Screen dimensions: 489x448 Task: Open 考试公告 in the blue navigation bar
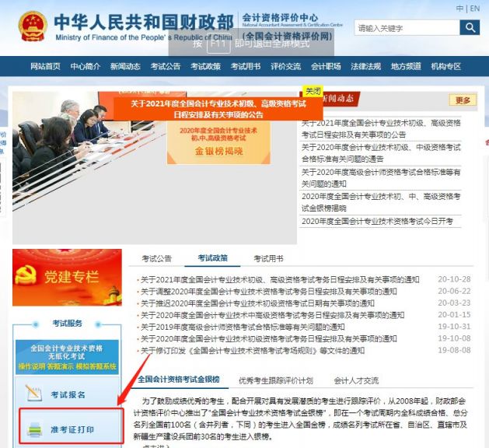(x=166, y=66)
